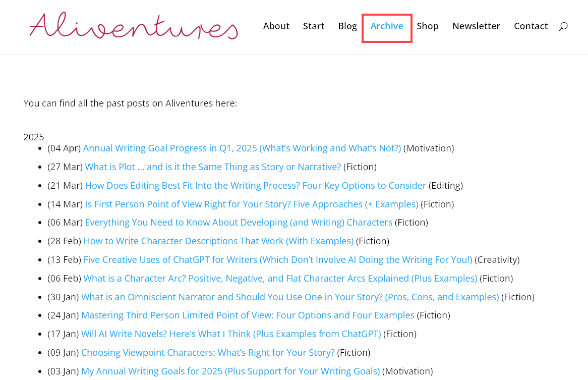Read the Character Descriptions That Work post
This screenshot has height=380, width=588.
click(x=219, y=241)
